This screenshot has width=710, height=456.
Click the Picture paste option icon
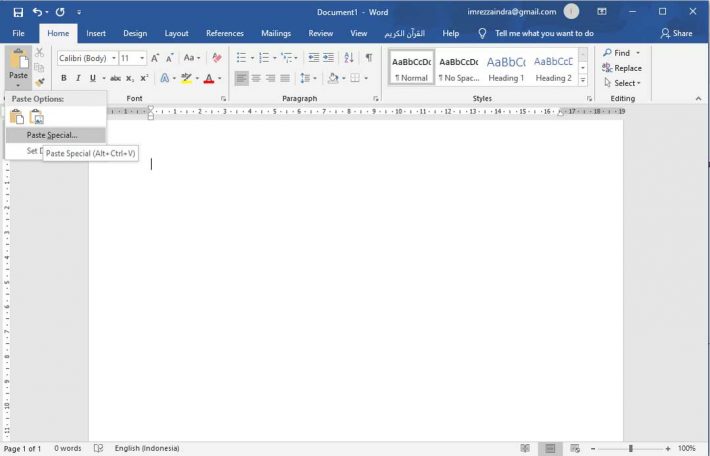click(37, 117)
